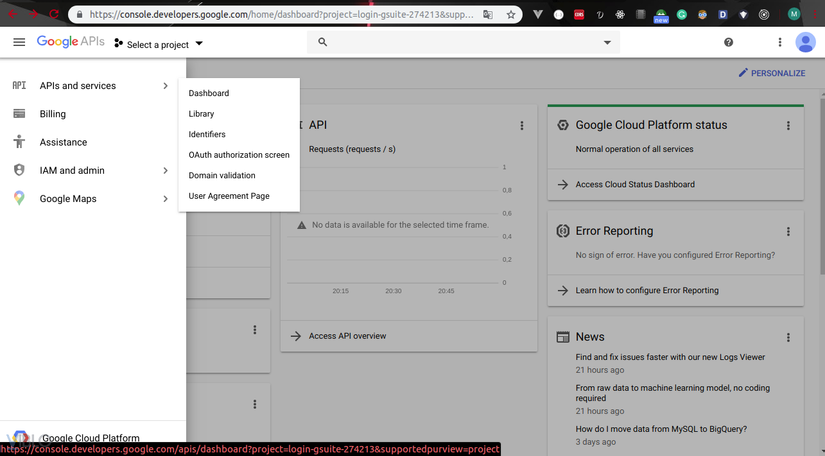
Task: Click the browser forward arrow
Action: pos(33,14)
